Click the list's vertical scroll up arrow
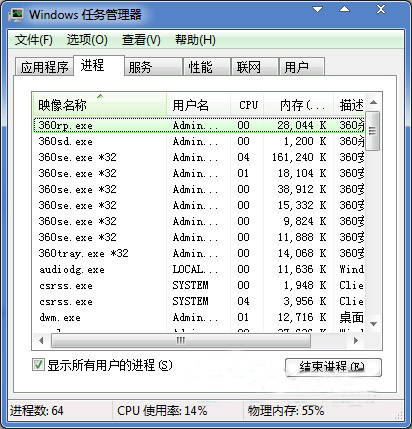412x429 pixels. point(373,102)
